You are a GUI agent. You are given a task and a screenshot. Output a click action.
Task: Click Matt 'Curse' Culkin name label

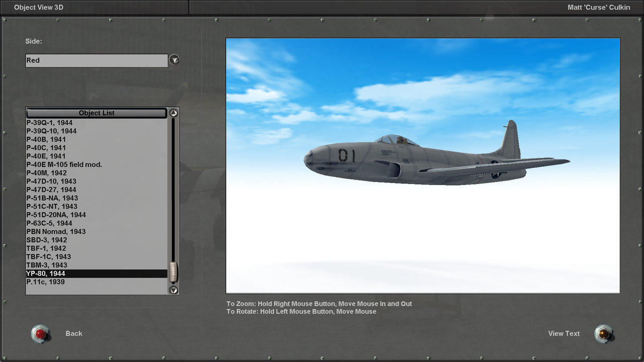pos(599,7)
